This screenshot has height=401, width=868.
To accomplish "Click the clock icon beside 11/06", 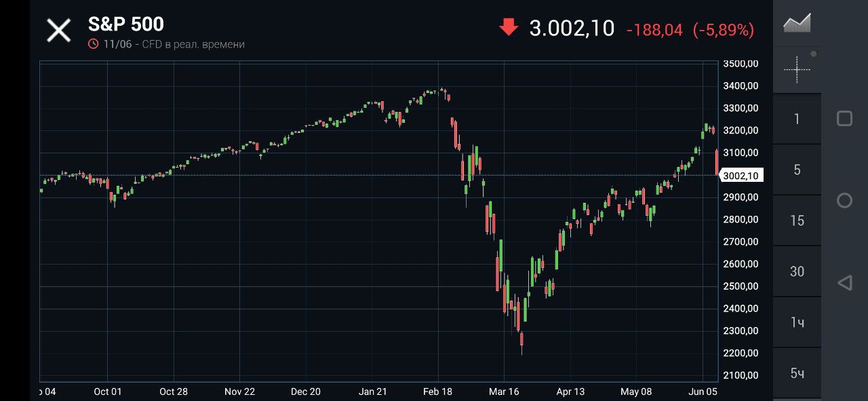I will pyautogui.click(x=94, y=44).
